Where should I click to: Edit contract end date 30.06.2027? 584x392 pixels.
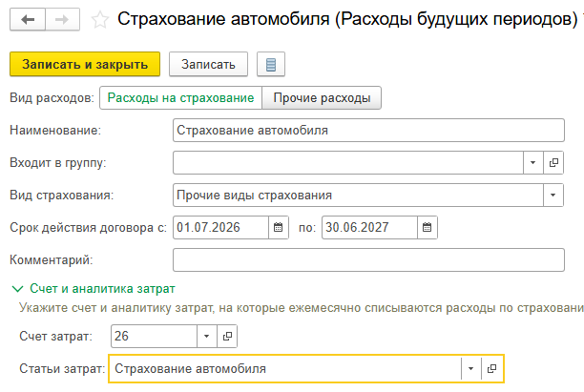click(x=369, y=227)
